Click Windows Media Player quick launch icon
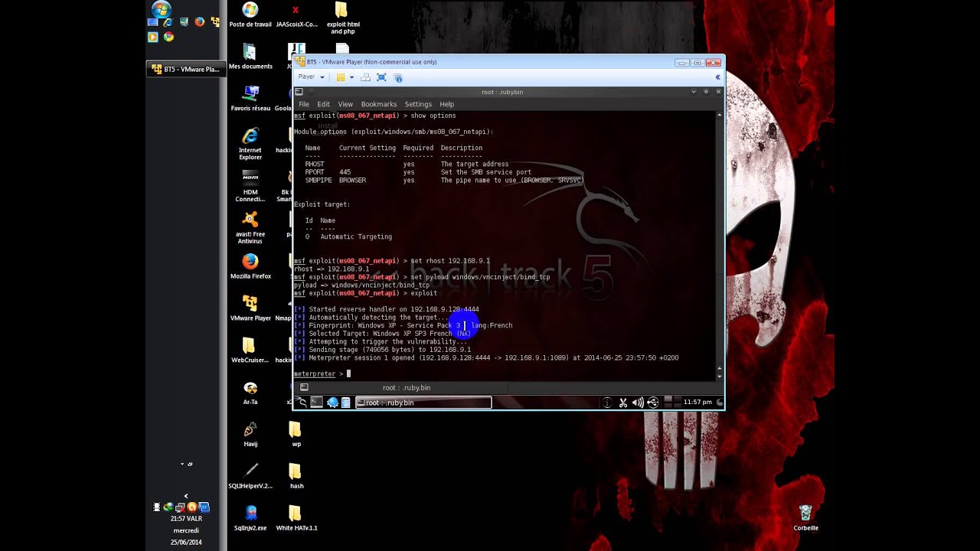This screenshot has width=980, height=551. [152, 37]
